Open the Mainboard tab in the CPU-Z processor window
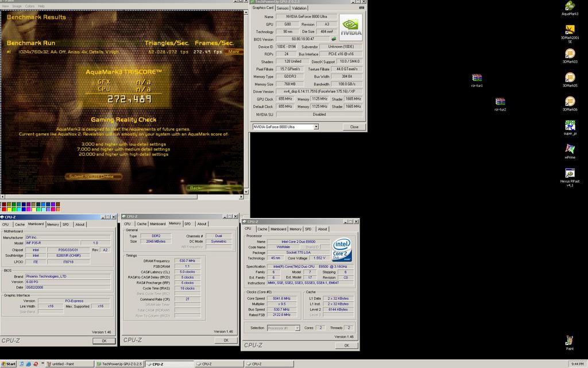588x368 pixels. (x=278, y=229)
